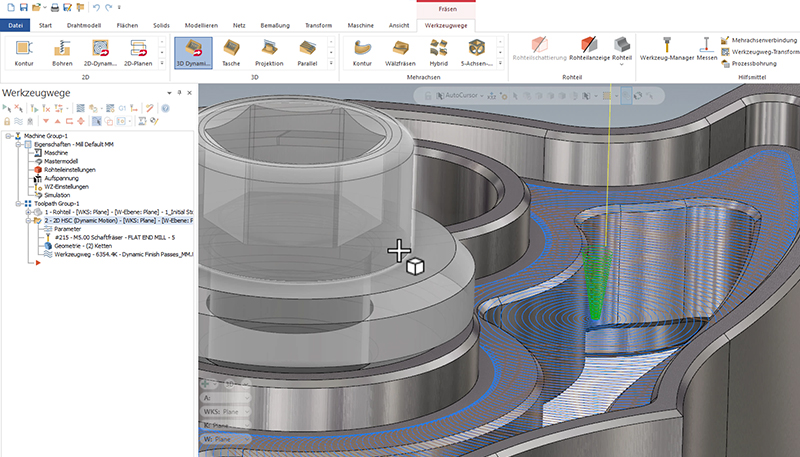Save the file from quick access toolbar

click(24, 7)
